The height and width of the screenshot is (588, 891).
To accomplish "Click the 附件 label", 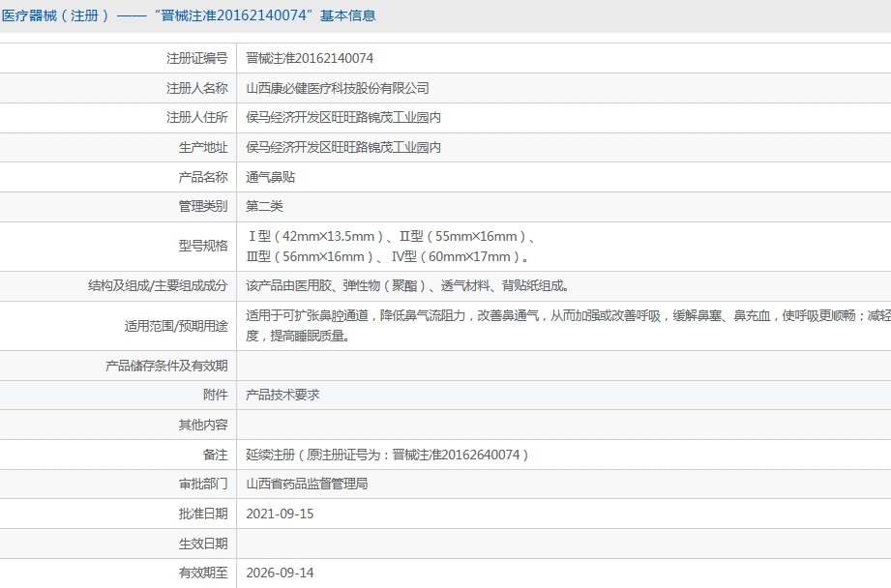I will tap(216, 395).
